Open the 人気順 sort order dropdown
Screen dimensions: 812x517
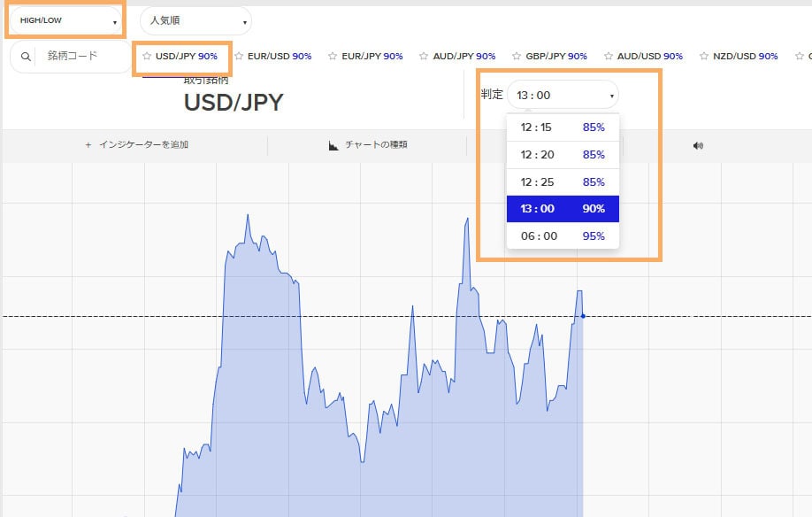coord(195,20)
